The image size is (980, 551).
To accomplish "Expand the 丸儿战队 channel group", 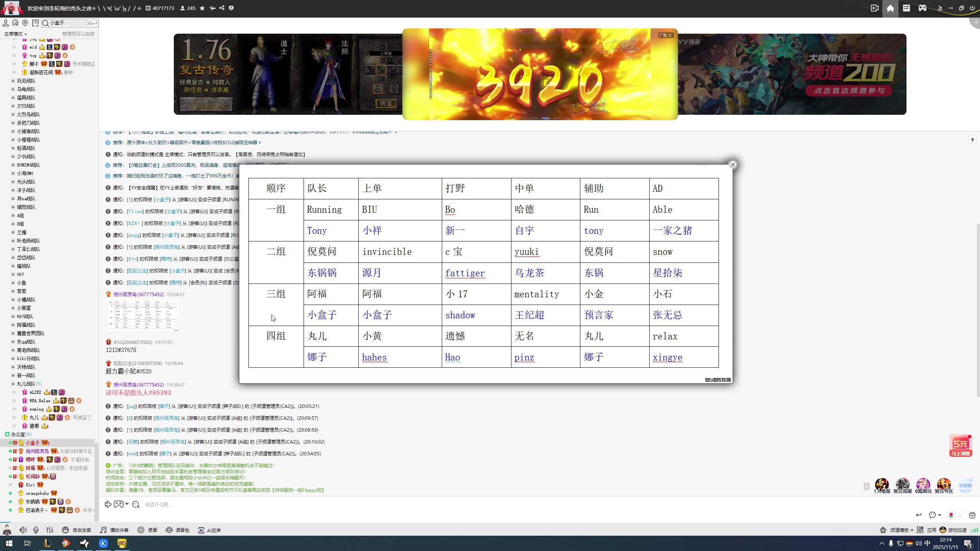I will tap(26, 384).
